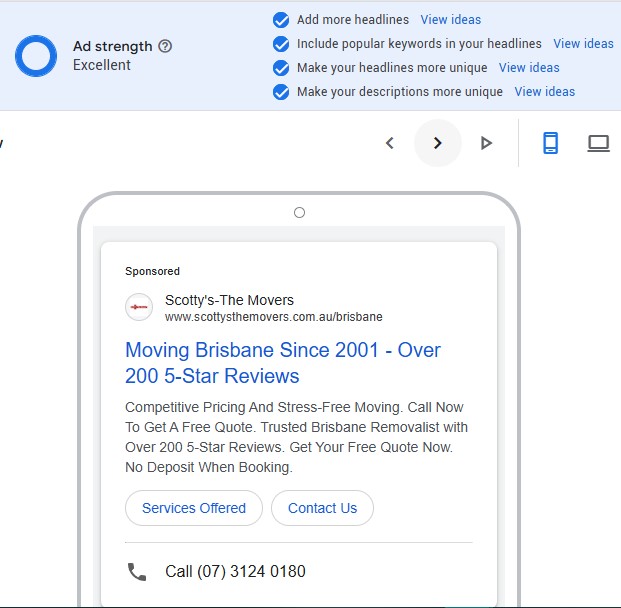The height and width of the screenshot is (608, 621).
Task: Click the Ad strength label
Action: tap(112, 46)
